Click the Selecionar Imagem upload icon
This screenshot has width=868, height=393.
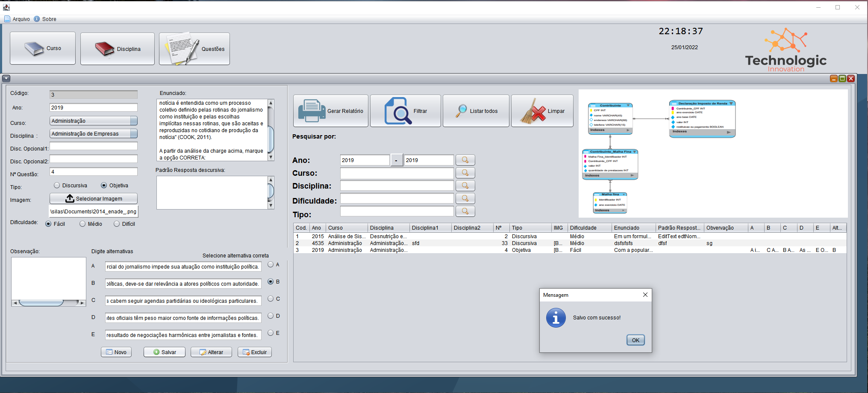[x=70, y=198]
